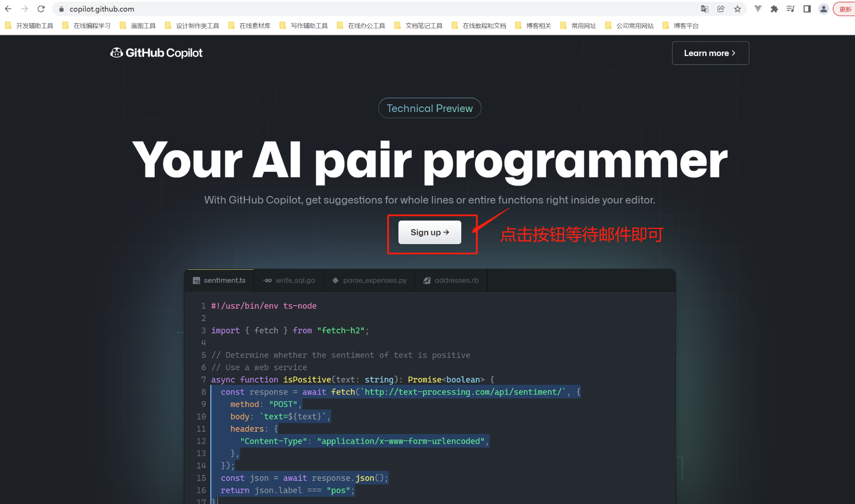The image size is (855, 504).
Task: Click the line 'method: "POST",'
Action: (266, 404)
